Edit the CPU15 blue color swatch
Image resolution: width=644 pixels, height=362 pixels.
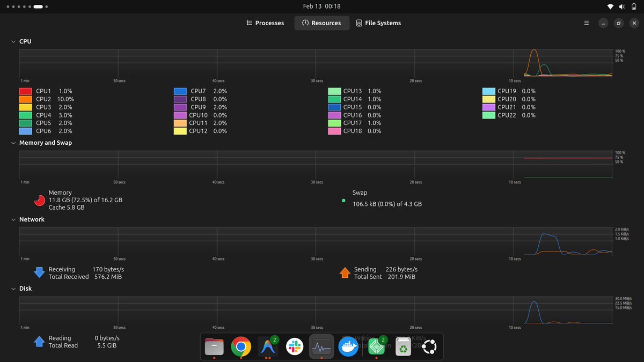coord(334,107)
